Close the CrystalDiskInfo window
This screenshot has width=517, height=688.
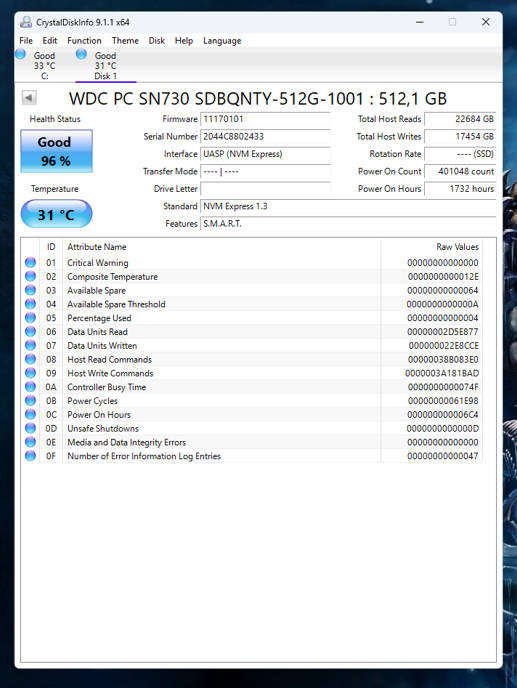point(485,22)
